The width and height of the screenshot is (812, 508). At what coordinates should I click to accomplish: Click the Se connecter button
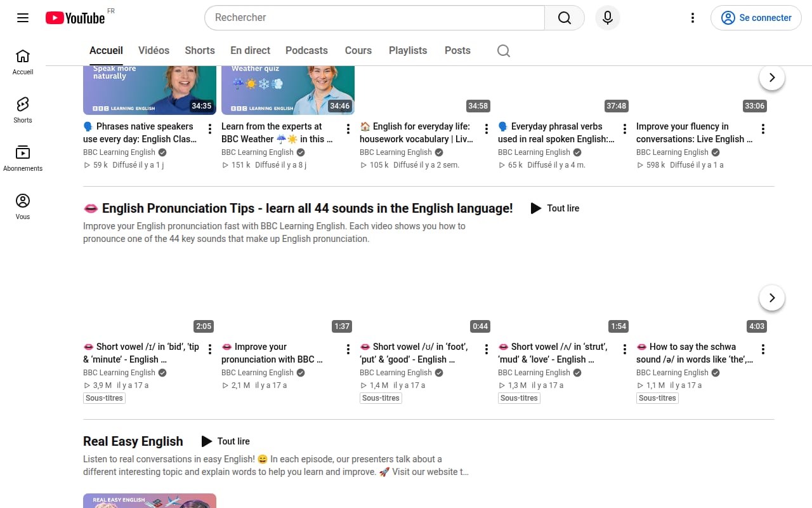tap(756, 18)
